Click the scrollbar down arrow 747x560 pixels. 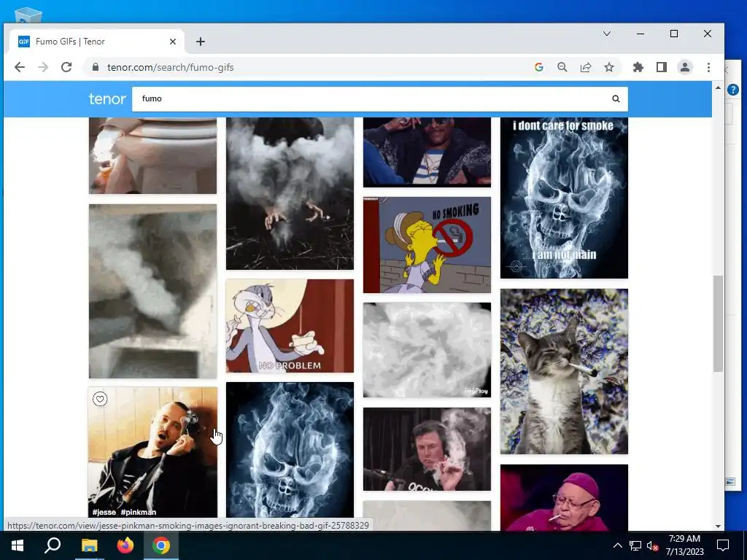coord(718,526)
